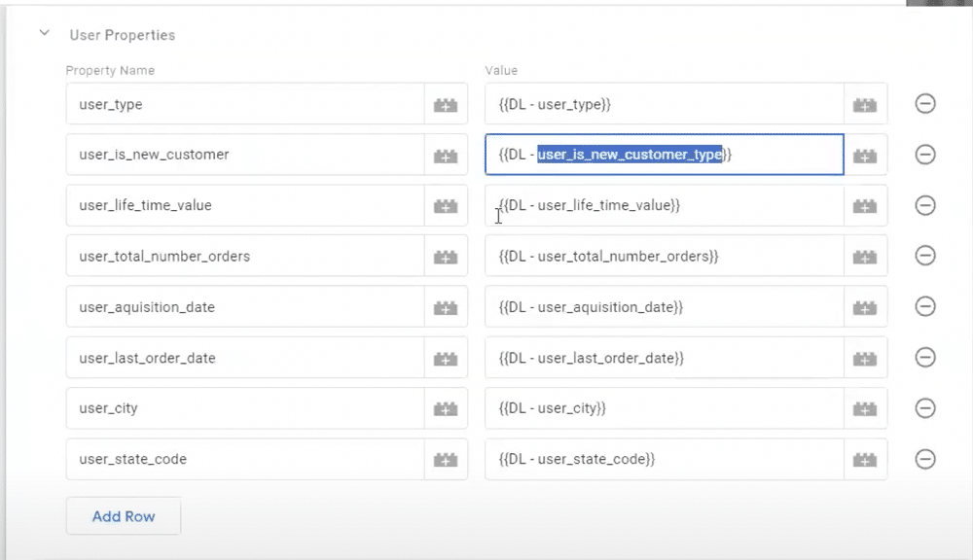Image resolution: width=973 pixels, height=560 pixels.
Task: Focus the {{DL - user_state_code}} value field
Action: pos(664,459)
